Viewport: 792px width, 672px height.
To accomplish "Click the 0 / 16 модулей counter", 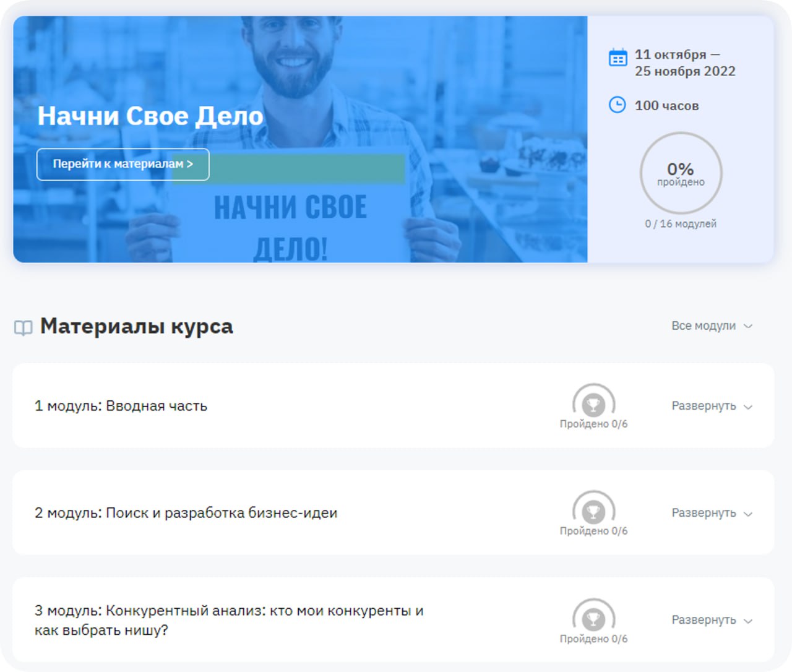I will point(681,223).
